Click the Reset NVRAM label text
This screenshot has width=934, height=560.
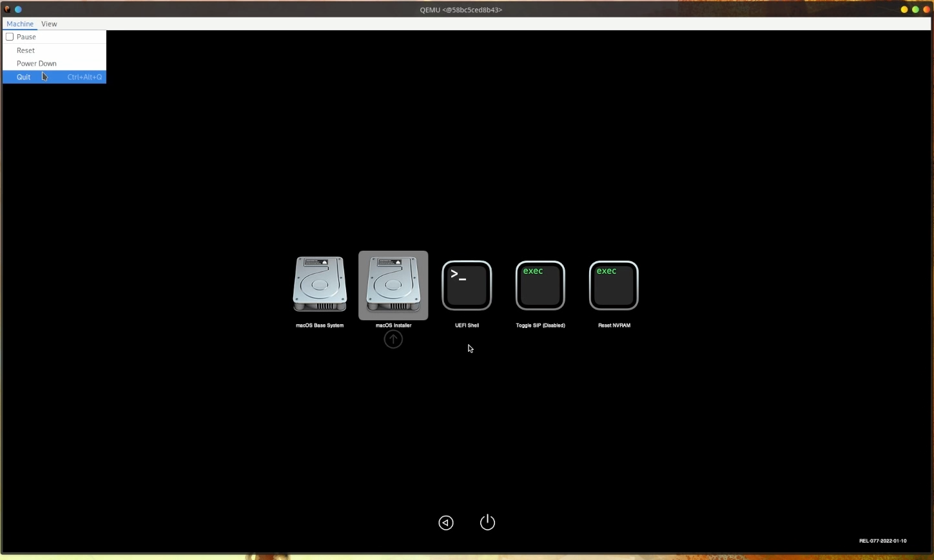[x=614, y=325]
